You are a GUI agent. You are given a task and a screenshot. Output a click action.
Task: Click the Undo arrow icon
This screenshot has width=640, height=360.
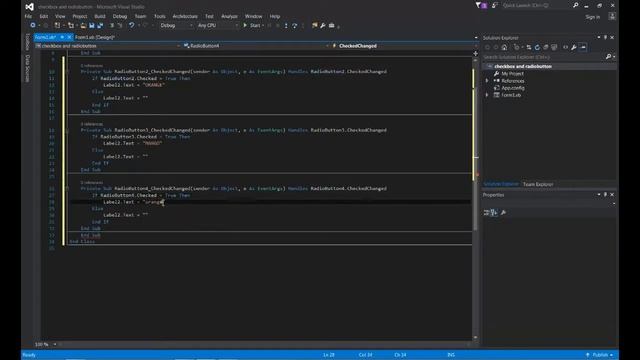click(x=131, y=25)
